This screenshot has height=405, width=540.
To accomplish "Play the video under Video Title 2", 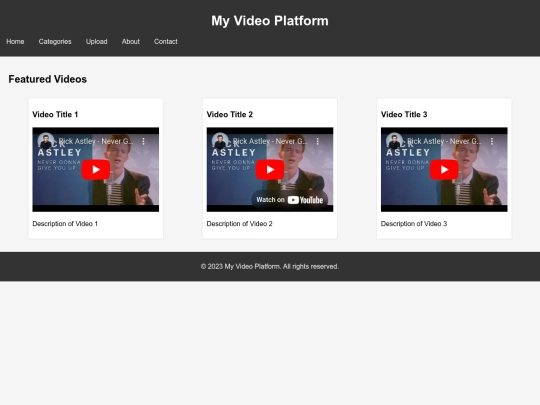I will pos(270,169).
